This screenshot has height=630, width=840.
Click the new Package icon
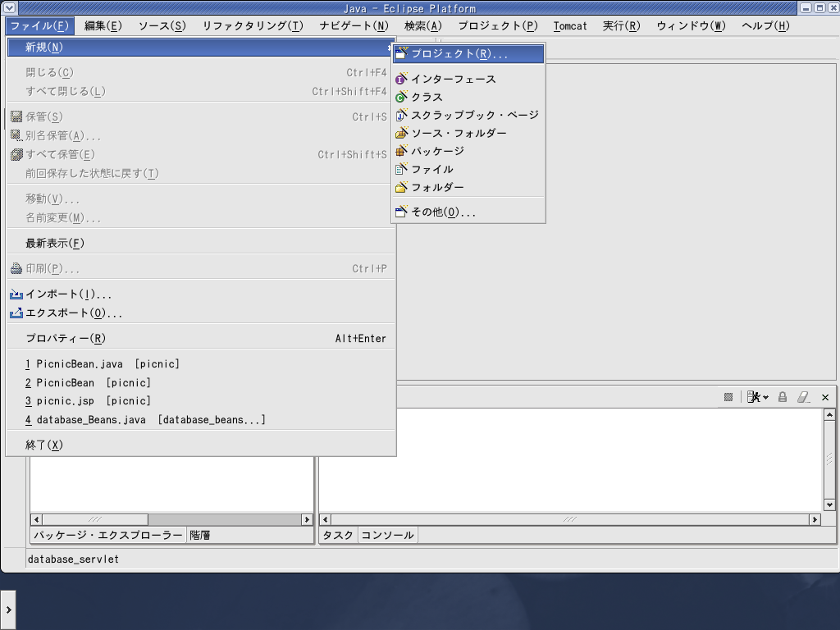(401, 151)
